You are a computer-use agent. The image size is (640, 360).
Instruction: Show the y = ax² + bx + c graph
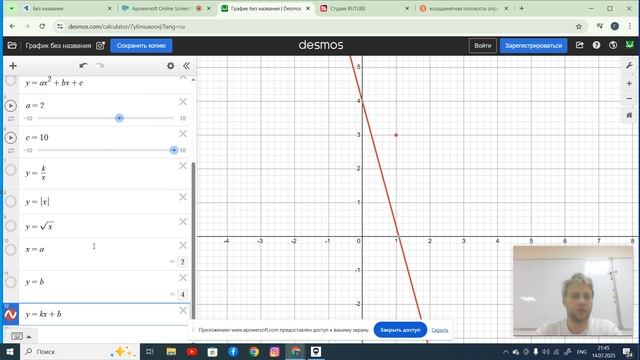(11, 80)
